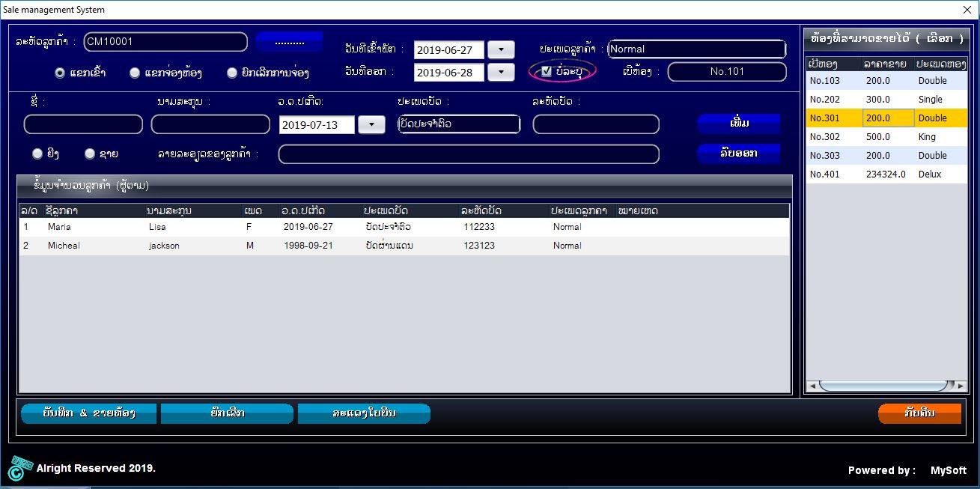The image size is (980, 489).
Task: Open the check-in date 2019-06-27 dropdown
Action: (501, 49)
